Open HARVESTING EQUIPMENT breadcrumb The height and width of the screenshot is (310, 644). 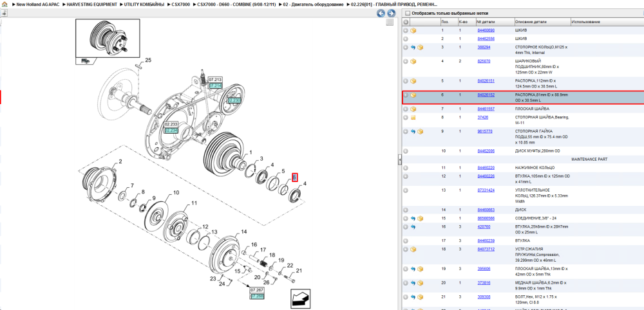coord(91,4)
